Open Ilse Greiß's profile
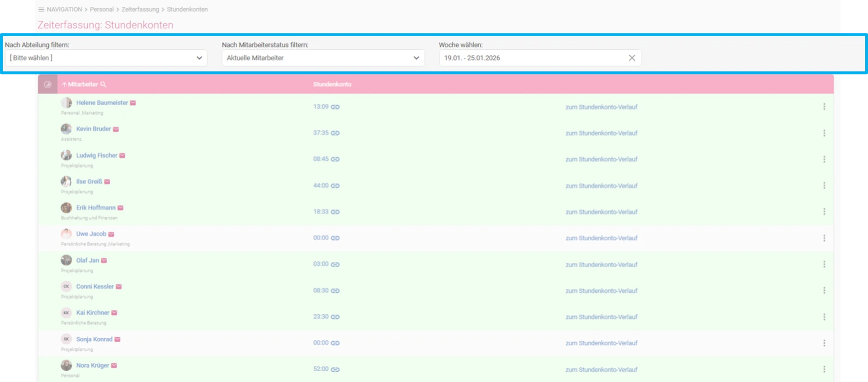Image resolution: width=868 pixels, height=382 pixels. pos(89,182)
